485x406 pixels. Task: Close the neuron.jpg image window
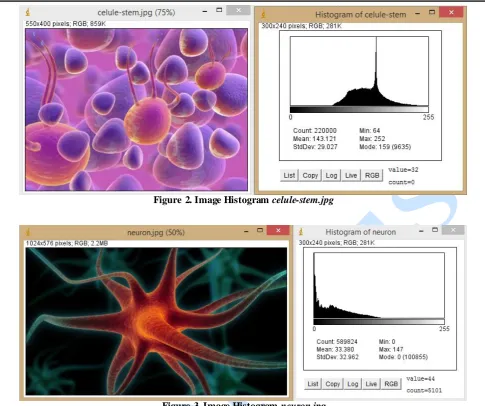(278, 230)
